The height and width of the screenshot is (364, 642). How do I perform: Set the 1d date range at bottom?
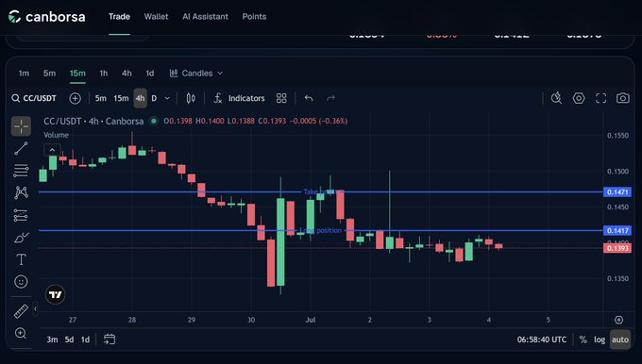85,339
